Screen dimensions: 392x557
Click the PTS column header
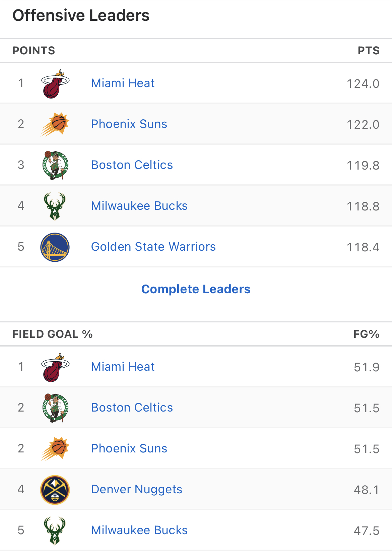368,51
